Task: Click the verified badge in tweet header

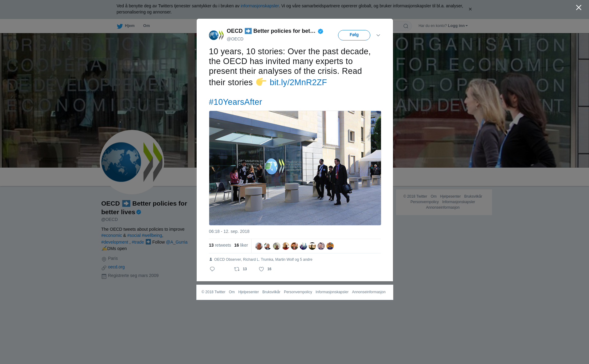Action: [321, 31]
